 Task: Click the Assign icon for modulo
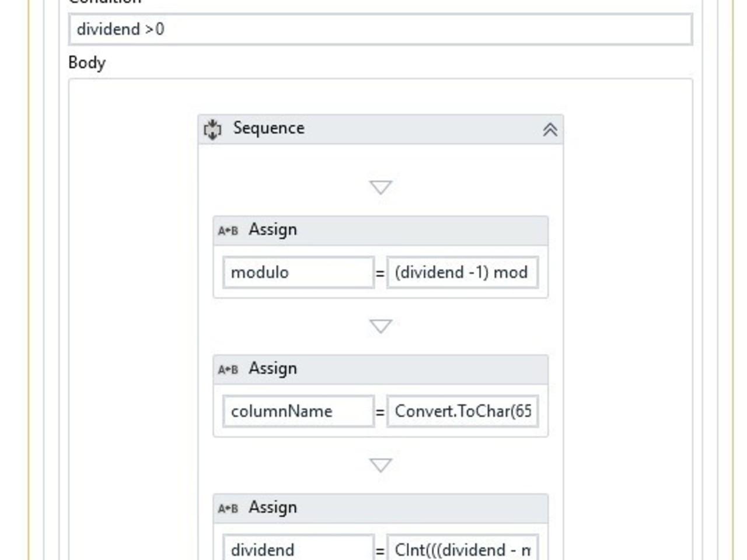click(x=228, y=230)
